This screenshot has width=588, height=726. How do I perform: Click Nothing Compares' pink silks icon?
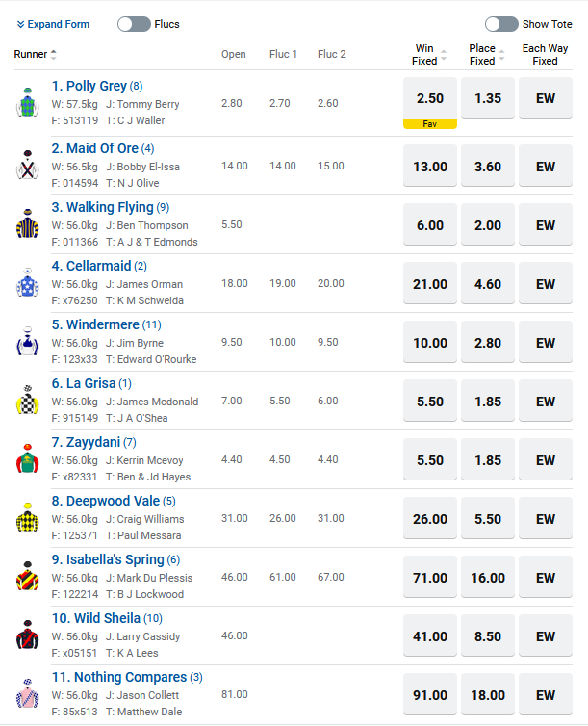tap(26, 694)
